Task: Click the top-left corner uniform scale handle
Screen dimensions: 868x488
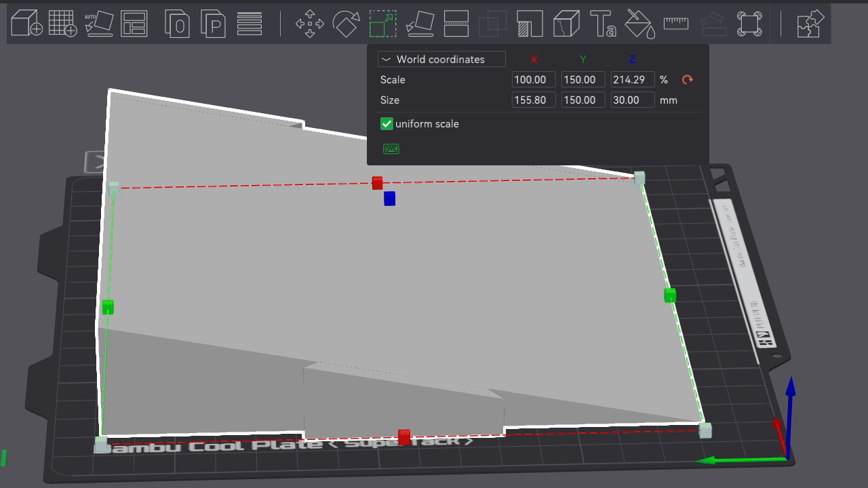Action: tap(114, 188)
